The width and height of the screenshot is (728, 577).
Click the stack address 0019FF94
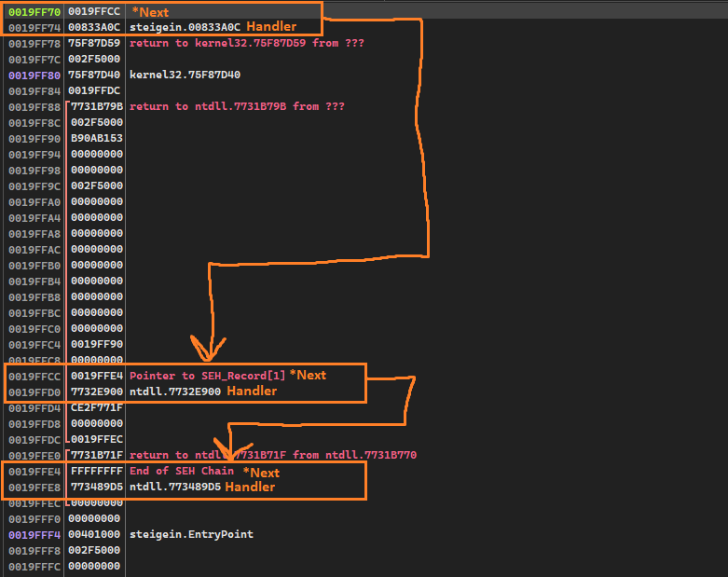32,154
